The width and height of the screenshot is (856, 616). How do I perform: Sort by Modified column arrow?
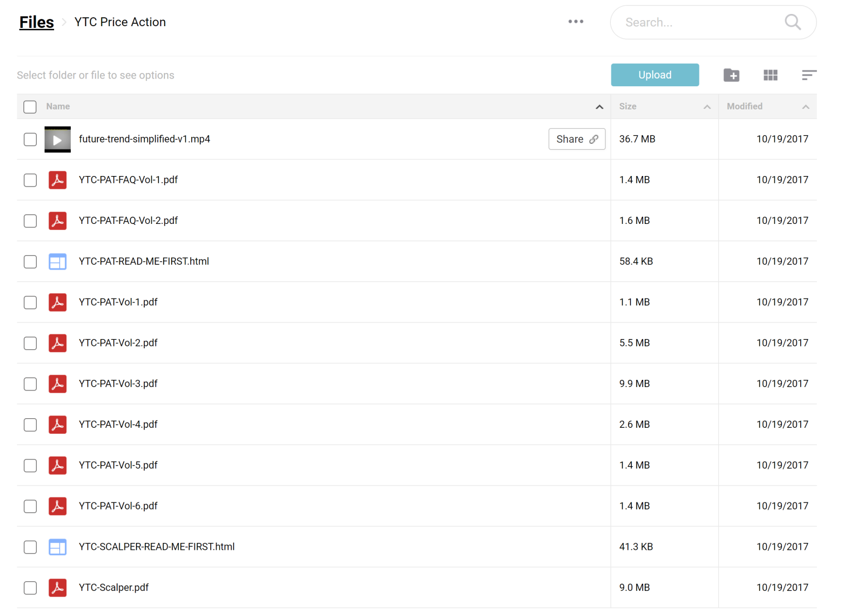[x=805, y=107]
